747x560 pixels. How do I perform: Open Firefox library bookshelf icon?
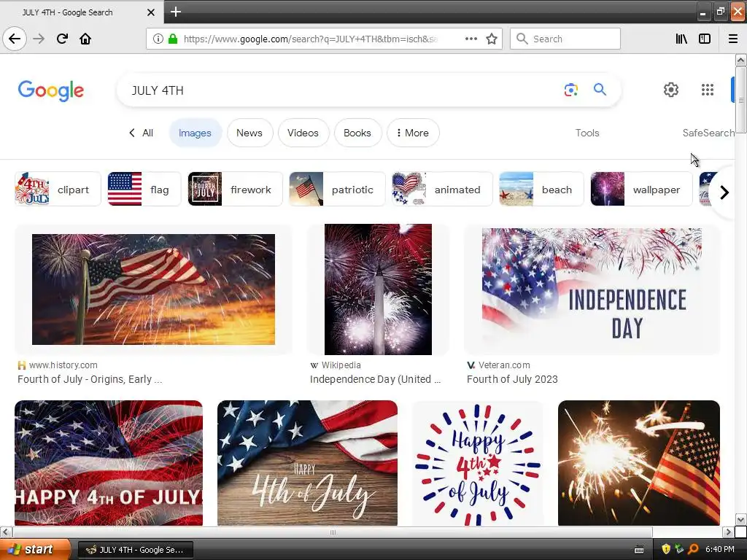681,39
